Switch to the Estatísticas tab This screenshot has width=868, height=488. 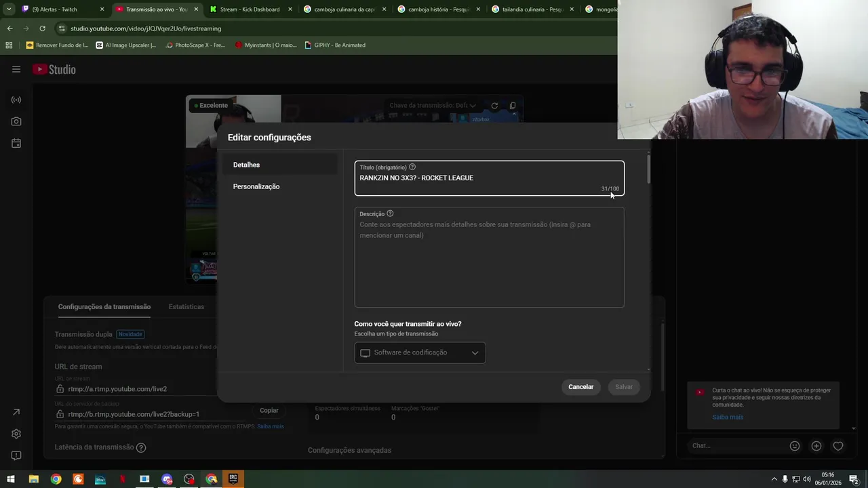186,307
